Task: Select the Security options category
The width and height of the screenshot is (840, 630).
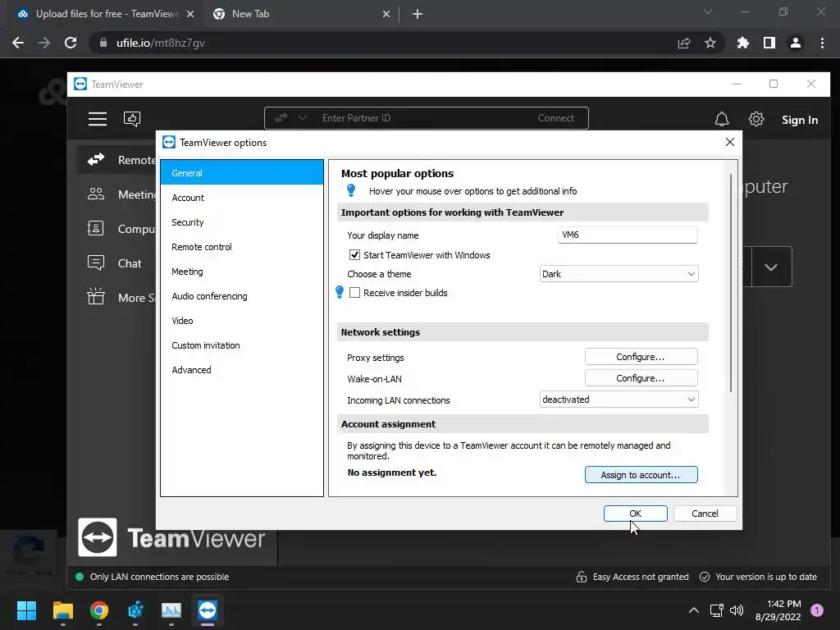Action: click(242, 221)
